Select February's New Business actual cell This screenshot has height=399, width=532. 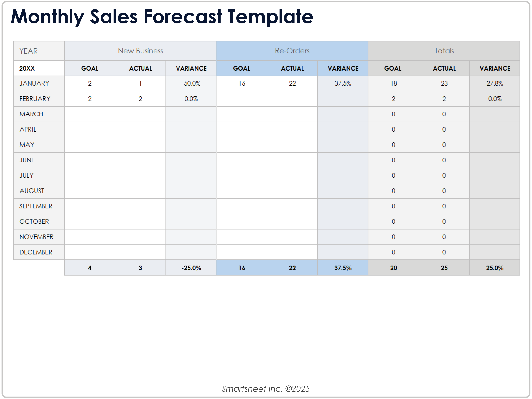(x=140, y=99)
